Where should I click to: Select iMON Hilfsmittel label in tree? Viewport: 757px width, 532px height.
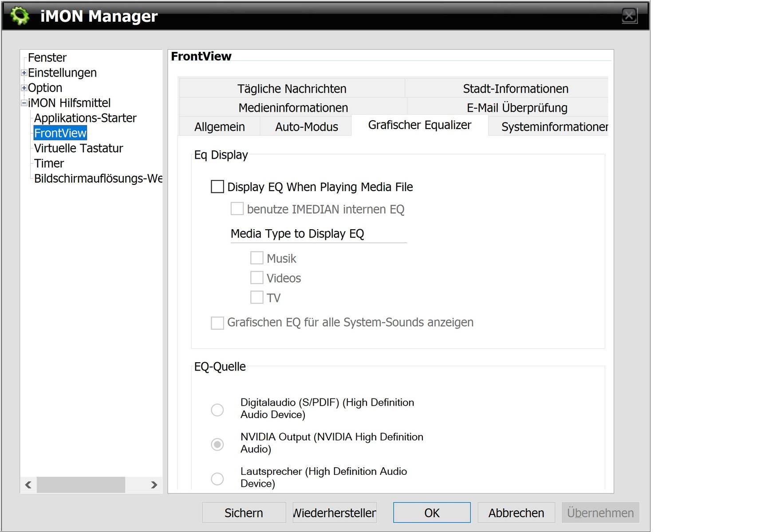[x=69, y=103]
